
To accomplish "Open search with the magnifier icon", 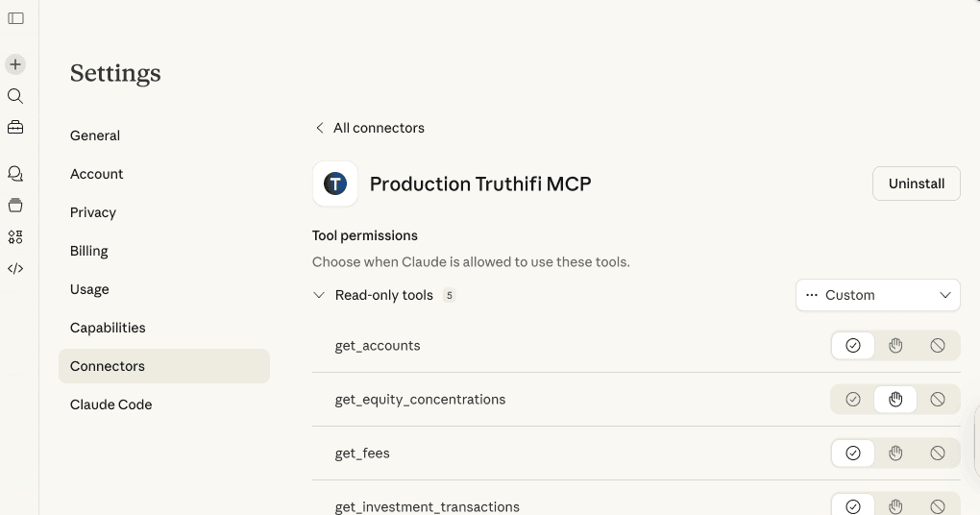I will point(15,96).
